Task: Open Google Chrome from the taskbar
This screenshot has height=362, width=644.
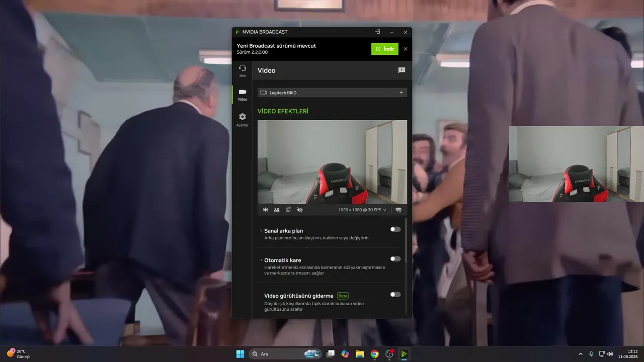Action: point(374,354)
